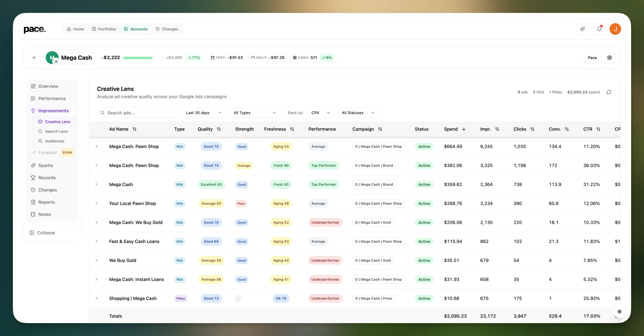Screen dimensions: 644x336
Task: Click the floating round button at bottom right
Action: (619, 311)
